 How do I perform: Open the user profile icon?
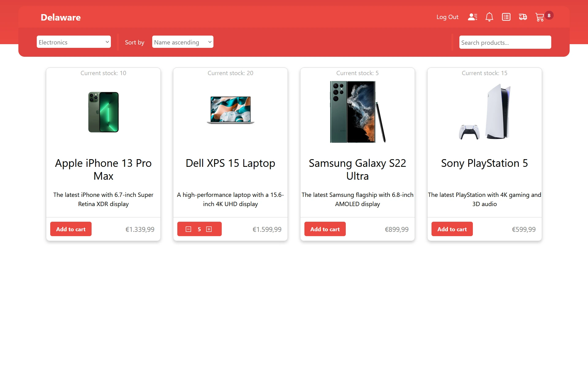pyautogui.click(x=473, y=17)
